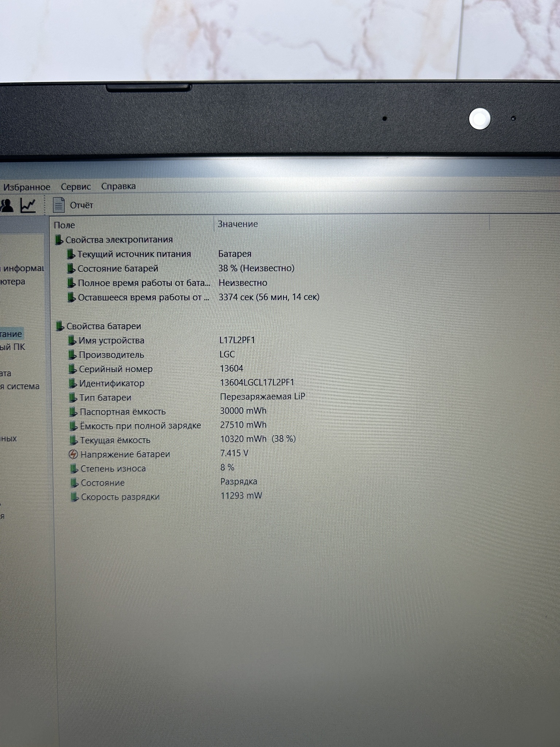Open the Избранное menu
The height and width of the screenshot is (747, 560).
[27, 187]
